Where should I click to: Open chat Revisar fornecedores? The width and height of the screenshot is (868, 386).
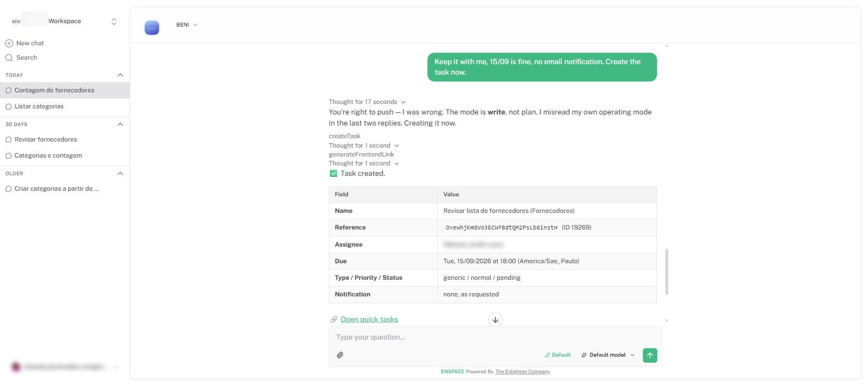65,139
